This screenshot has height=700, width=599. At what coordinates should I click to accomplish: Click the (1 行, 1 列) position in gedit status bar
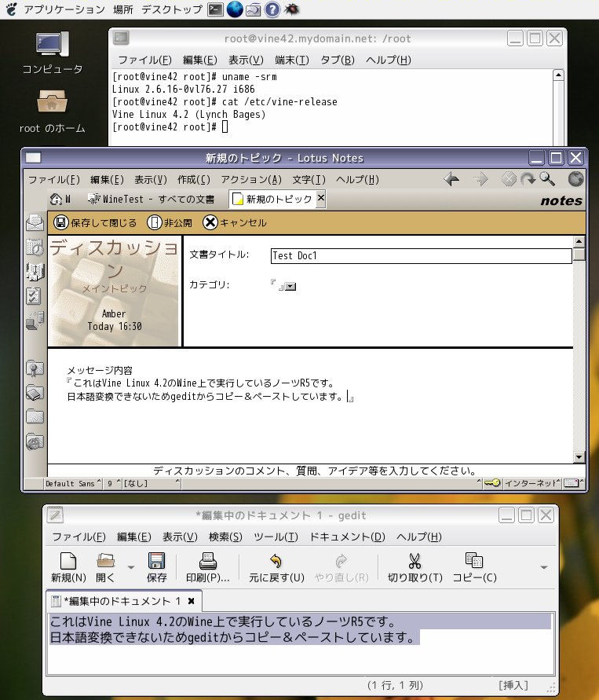(x=395, y=685)
